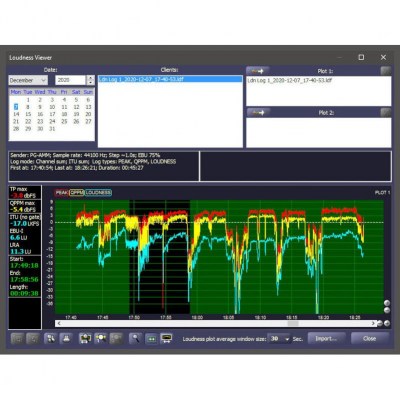Select day 15 in the calendar
This screenshot has width=400, height=400.
pos(28,114)
